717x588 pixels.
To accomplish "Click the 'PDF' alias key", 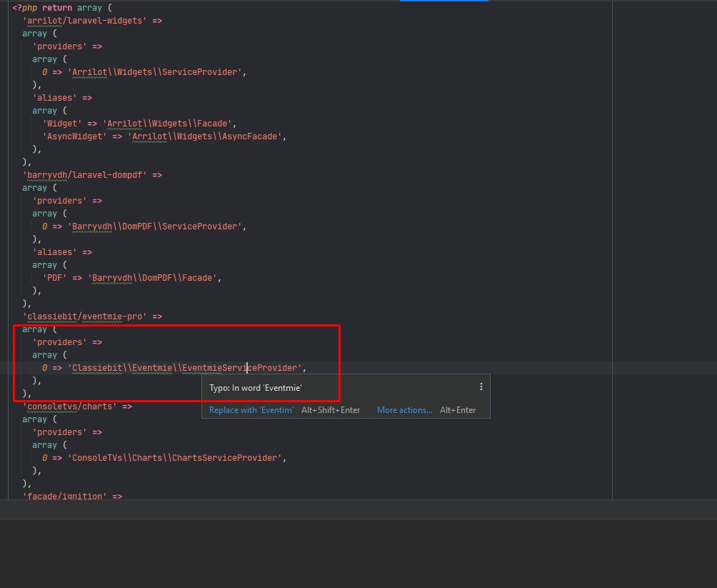I will click(x=55, y=278).
